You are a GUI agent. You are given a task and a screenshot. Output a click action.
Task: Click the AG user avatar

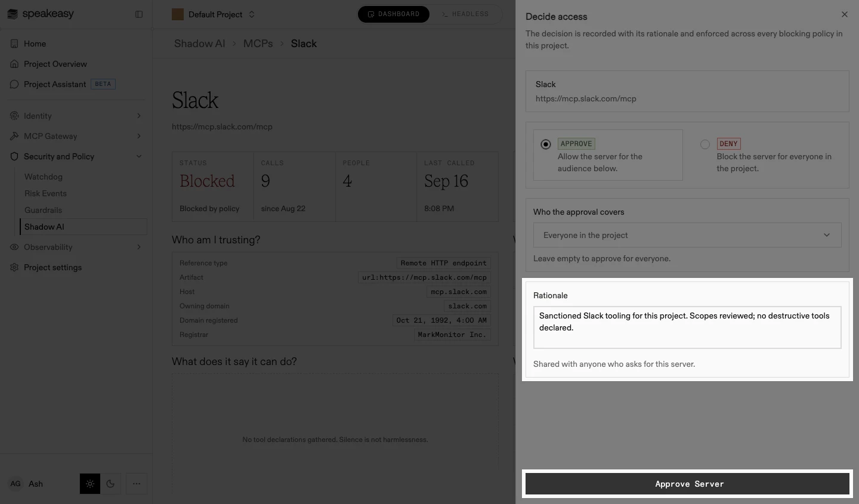click(16, 484)
